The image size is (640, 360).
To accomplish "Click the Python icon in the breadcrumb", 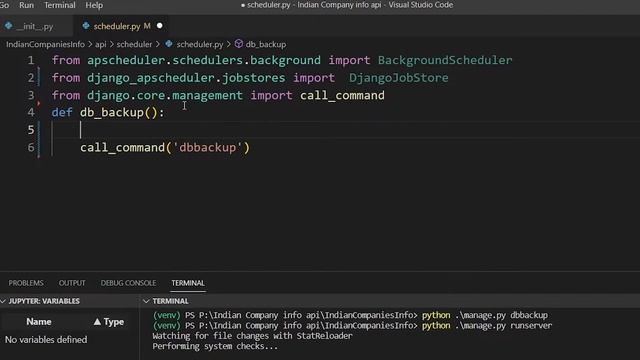I will click(169, 44).
